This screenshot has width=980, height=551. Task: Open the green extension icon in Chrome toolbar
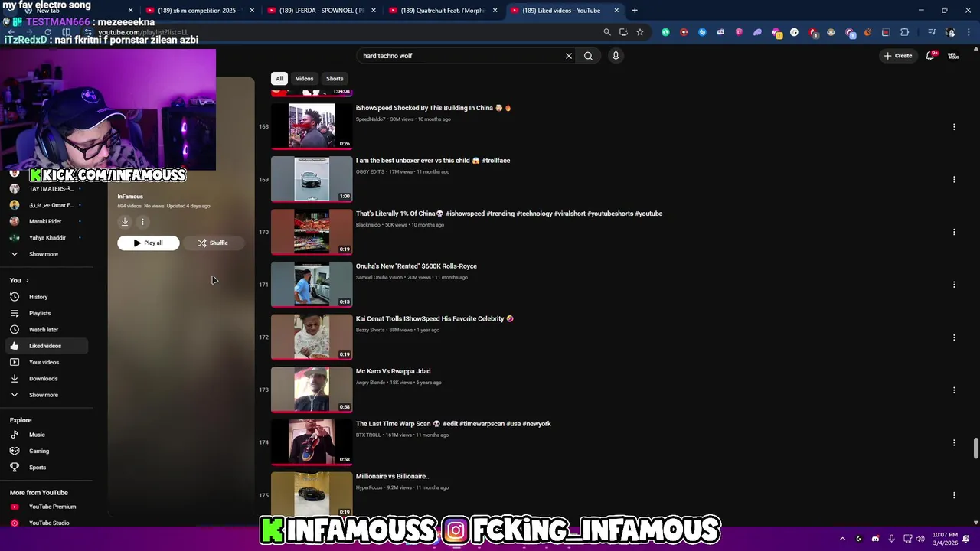[665, 32]
